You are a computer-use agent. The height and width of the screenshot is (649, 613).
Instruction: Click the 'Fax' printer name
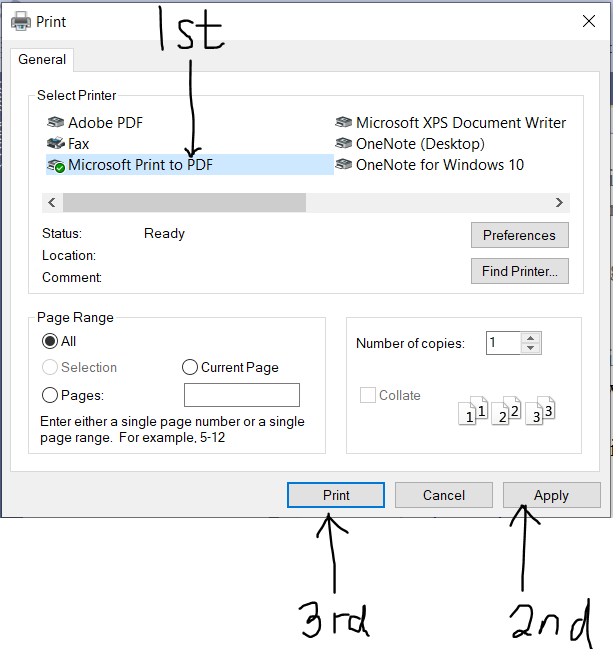click(79, 144)
